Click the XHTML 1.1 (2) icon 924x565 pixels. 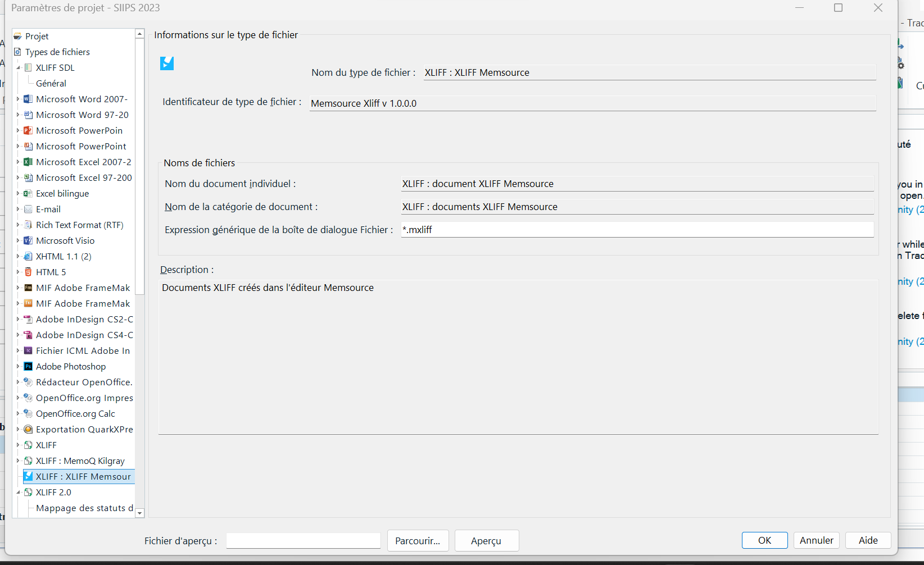(x=28, y=256)
